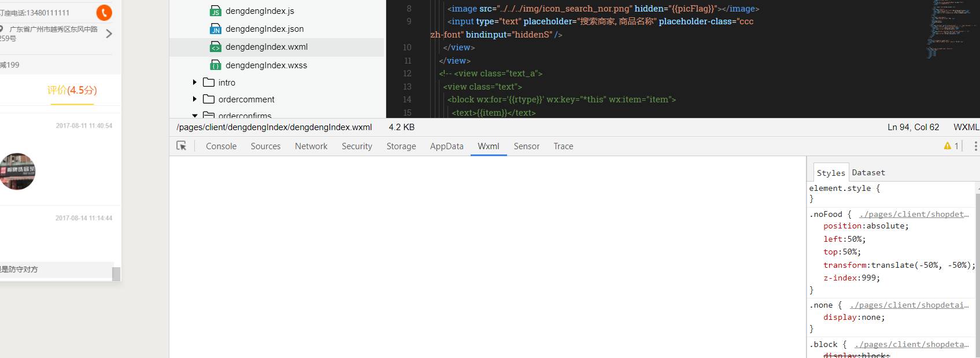Click the dengdengIndex.js file icon
The height and width of the screenshot is (358, 980).
(x=215, y=11)
